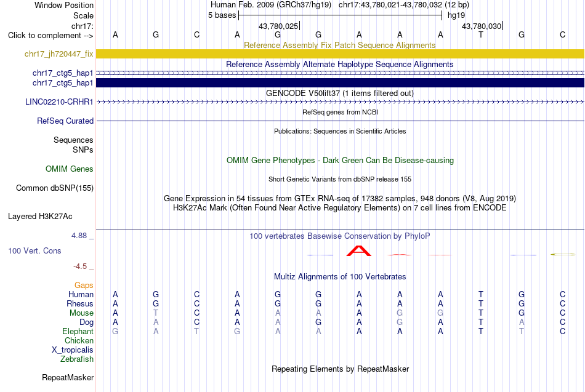585x392 pixels.
Task: Click the 'Layered H3K27Ac' track label
Action: click(40, 217)
